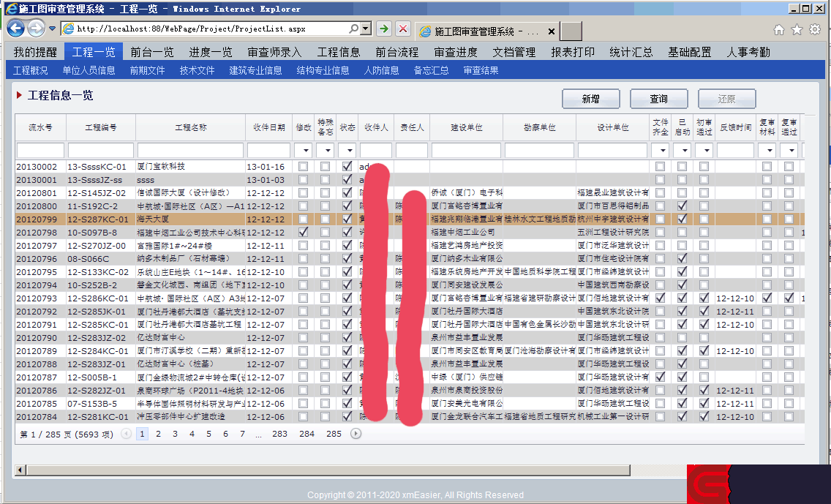The height and width of the screenshot is (504, 831).
Task: Open the 状态 column filter dropdown
Action: tap(350, 151)
